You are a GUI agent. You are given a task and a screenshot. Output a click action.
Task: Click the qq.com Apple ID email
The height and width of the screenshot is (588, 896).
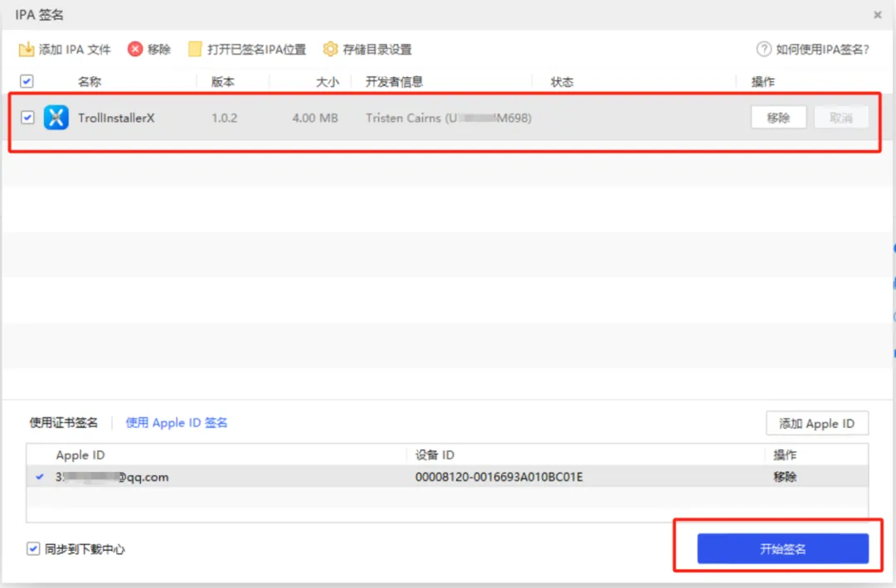(112, 477)
